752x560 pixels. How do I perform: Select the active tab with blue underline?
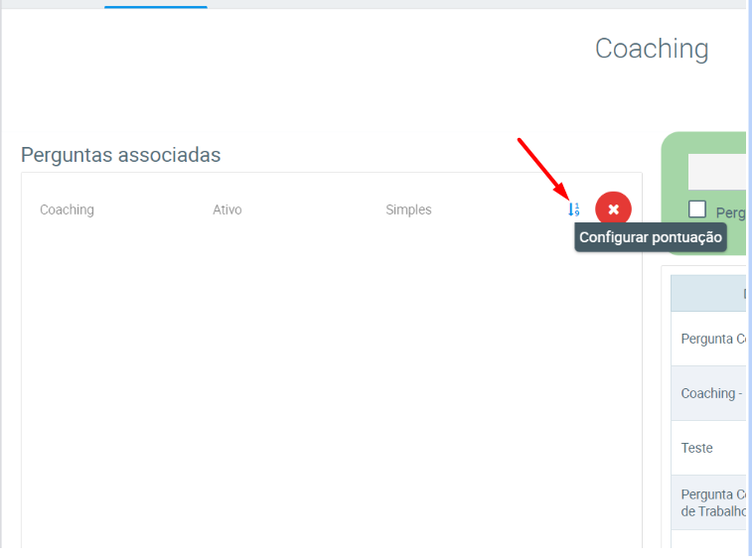pyautogui.click(x=155, y=4)
